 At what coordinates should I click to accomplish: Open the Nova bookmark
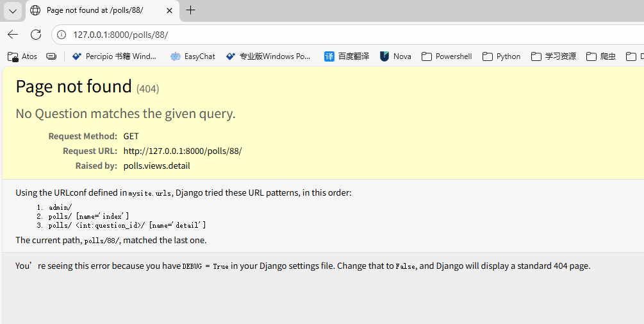pos(395,56)
